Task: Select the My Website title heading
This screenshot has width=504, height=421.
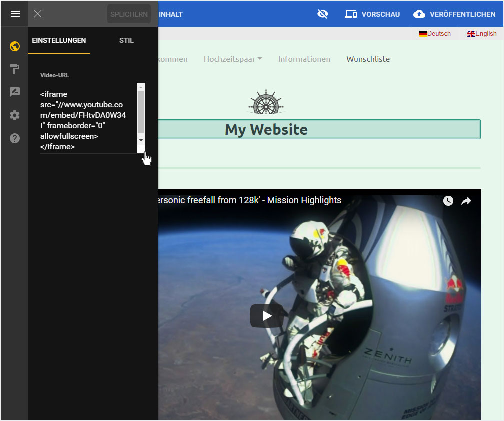Action: (266, 129)
